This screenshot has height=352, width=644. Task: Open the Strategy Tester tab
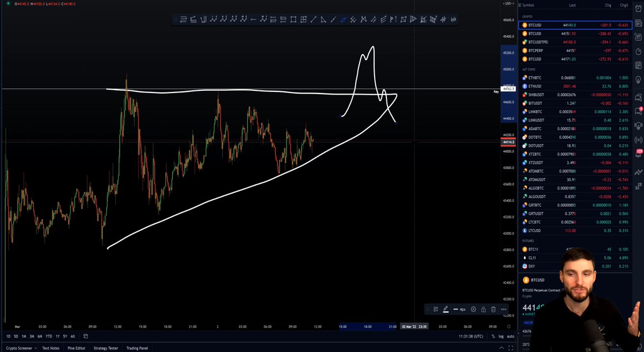coord(105,348)
